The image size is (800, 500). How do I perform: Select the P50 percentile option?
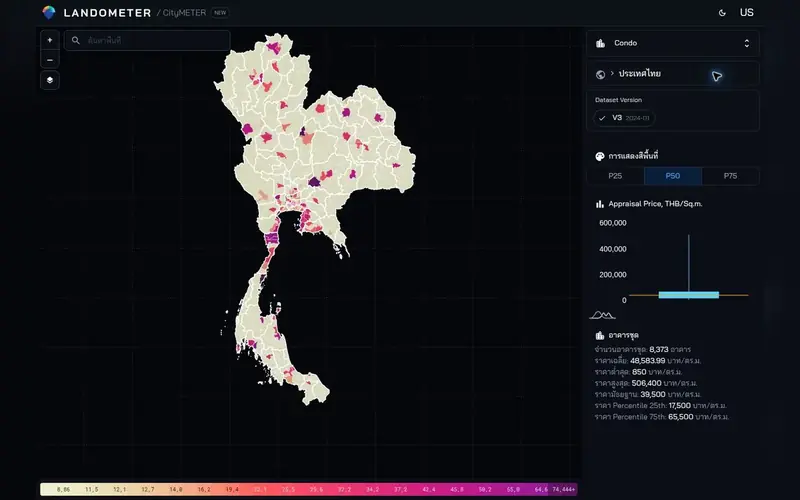[673, 176]
